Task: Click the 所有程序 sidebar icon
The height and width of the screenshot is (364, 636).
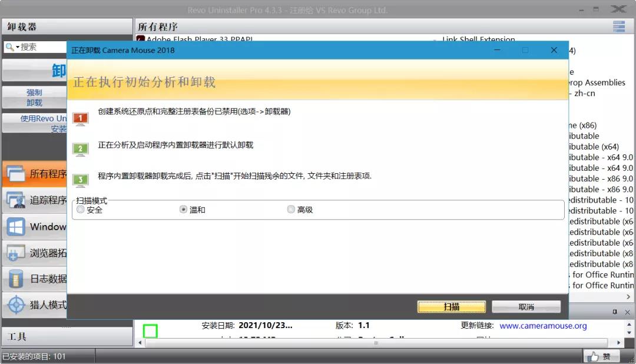Action: point(16,174)
